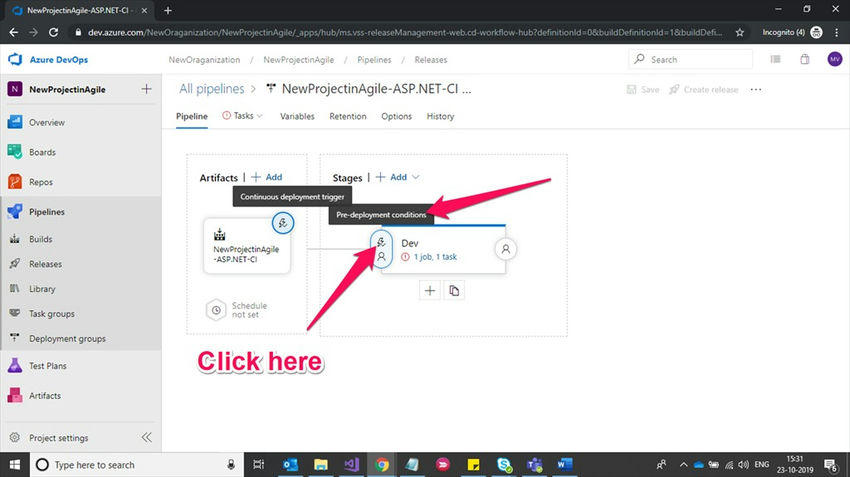The height and width of the screenshot is (477, 850).
Task: Expand the Stages Add dropdown chevron
Action: [x=416, y=177]
